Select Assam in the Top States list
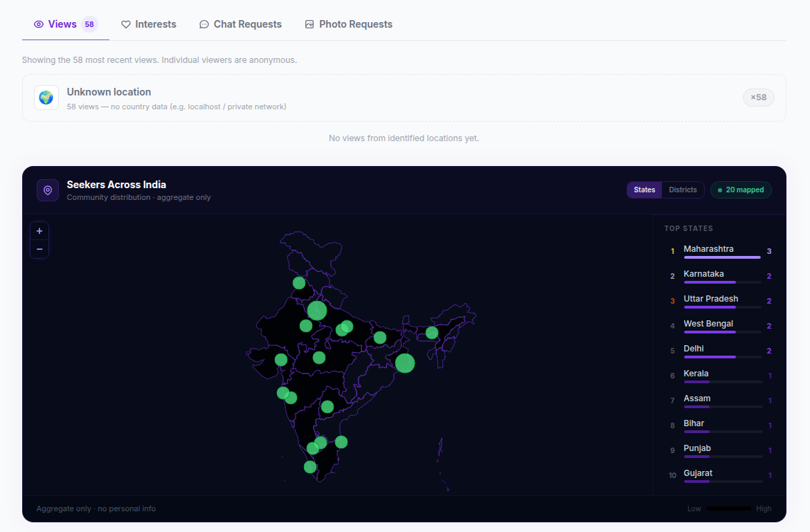Screen dimensions: 810x532 (721, 401)
